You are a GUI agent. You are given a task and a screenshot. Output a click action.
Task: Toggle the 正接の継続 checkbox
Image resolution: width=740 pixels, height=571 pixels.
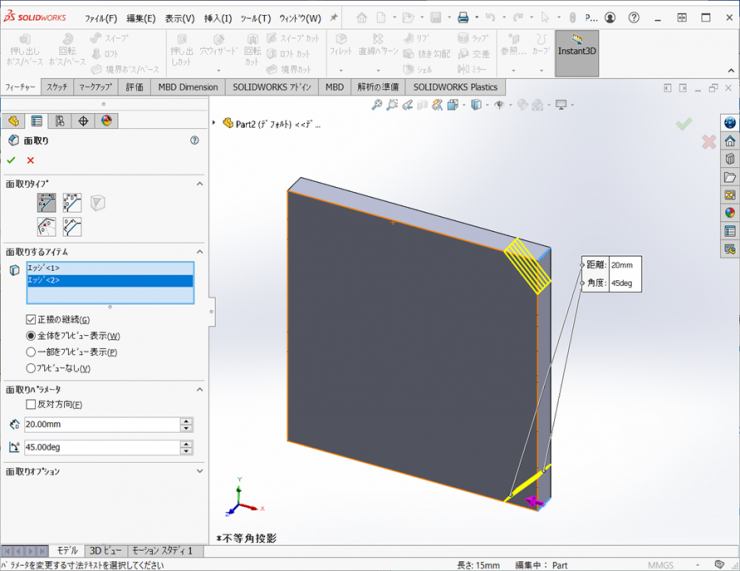31,320
